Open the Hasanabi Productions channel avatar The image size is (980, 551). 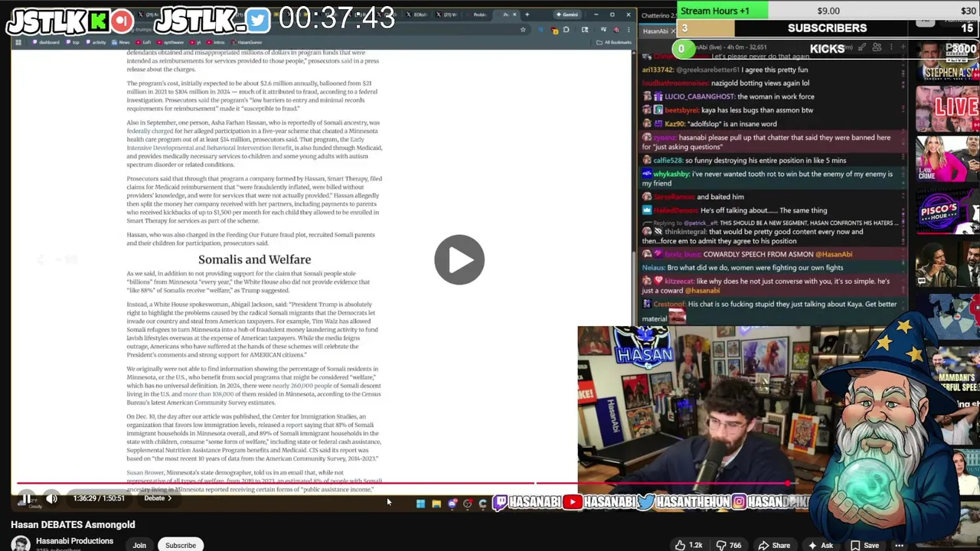click(x=21, y=543)
